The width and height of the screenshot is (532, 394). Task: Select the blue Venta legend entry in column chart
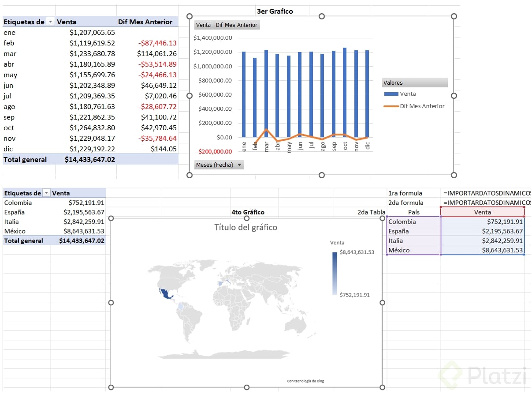tap(400, 94)
